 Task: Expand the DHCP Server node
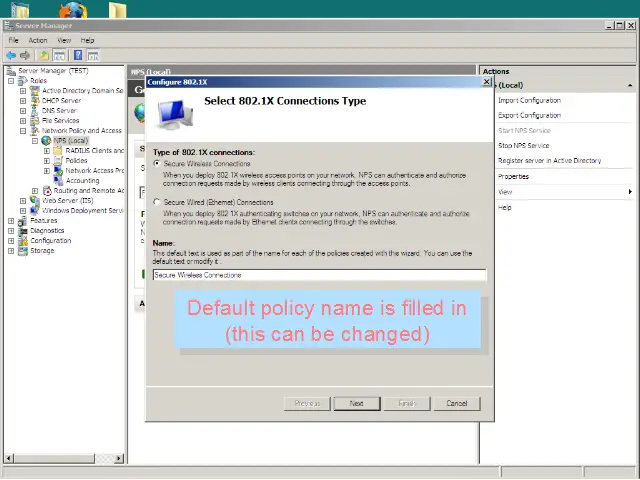click(x=23, y=101)
